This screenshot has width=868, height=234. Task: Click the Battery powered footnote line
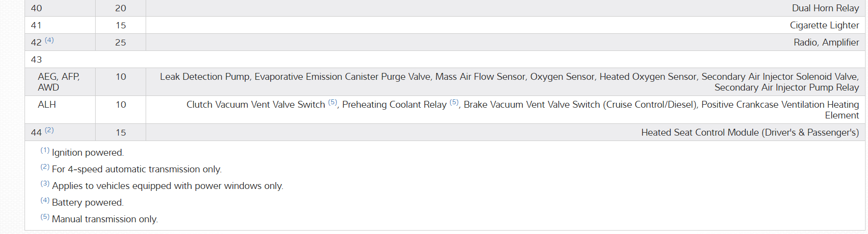(88, 203)
